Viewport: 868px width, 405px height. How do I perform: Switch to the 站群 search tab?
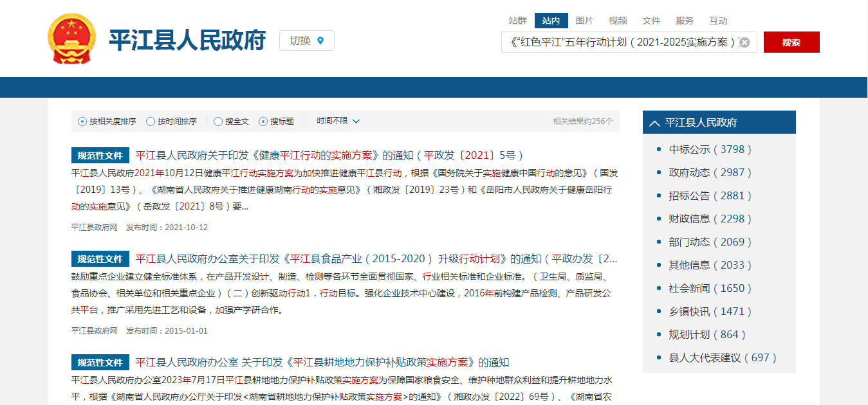click(517, 21)
